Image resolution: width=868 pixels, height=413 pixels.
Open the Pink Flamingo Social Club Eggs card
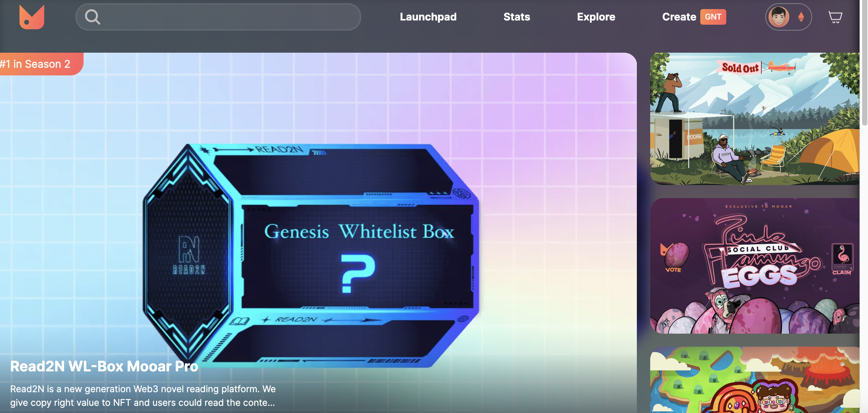755,266
